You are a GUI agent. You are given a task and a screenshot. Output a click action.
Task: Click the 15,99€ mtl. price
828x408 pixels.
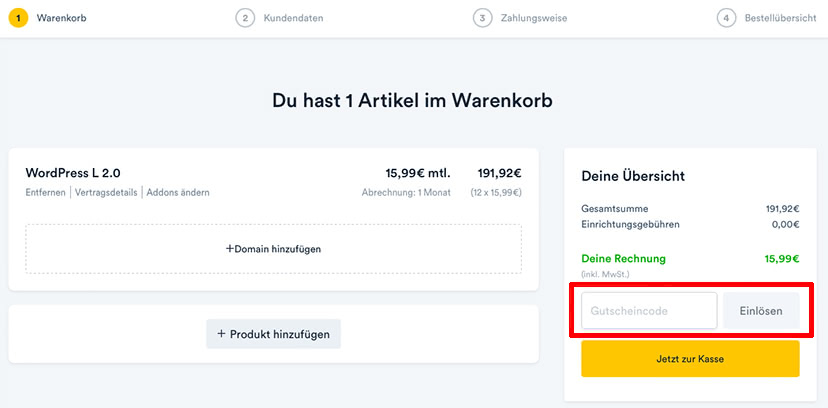[x=418, y=173]
